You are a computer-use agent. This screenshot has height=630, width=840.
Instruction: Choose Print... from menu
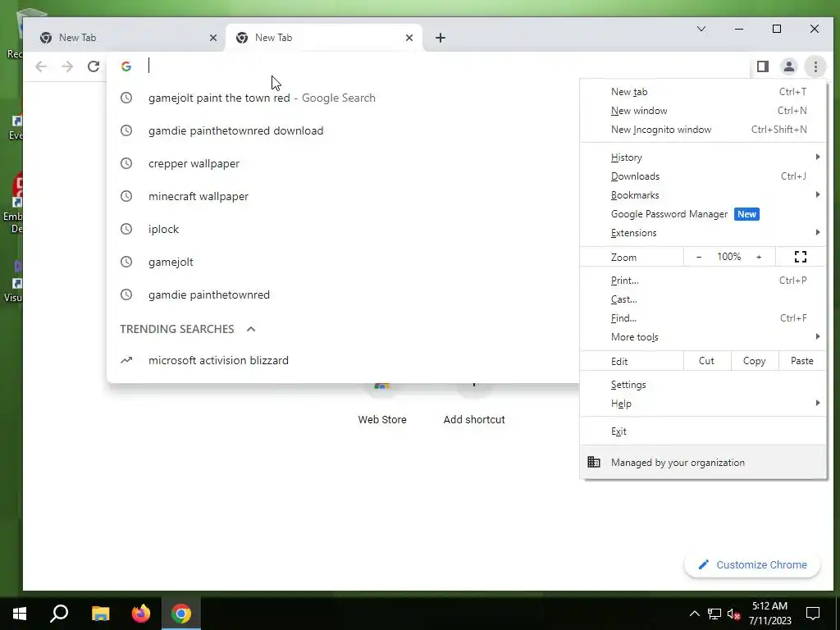pyautogui.click(x=703, y=281)
